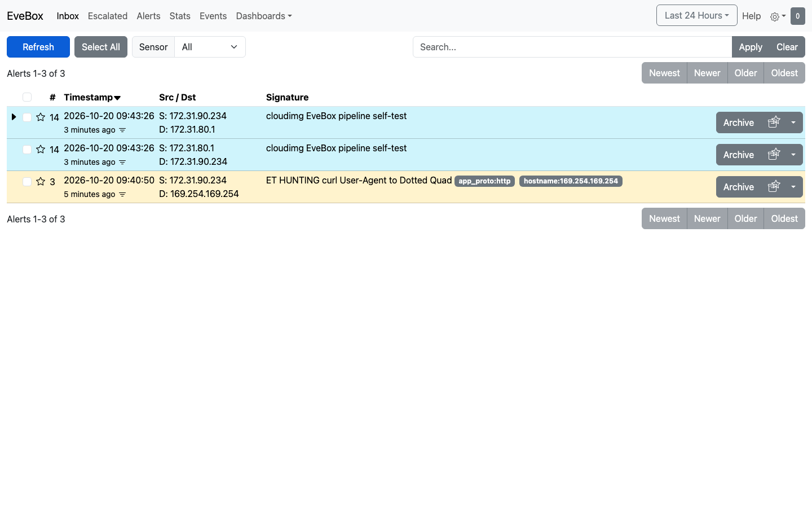Expand the first self-test alert row triangle
The height and width of the screenshot is (508, 812).
pyautogui.click(x=14, y=117)
